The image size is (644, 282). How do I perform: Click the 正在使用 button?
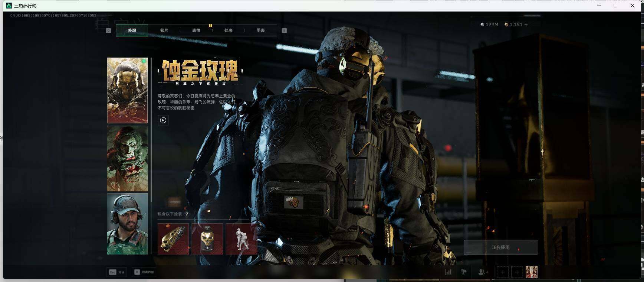tap(500, 247)
